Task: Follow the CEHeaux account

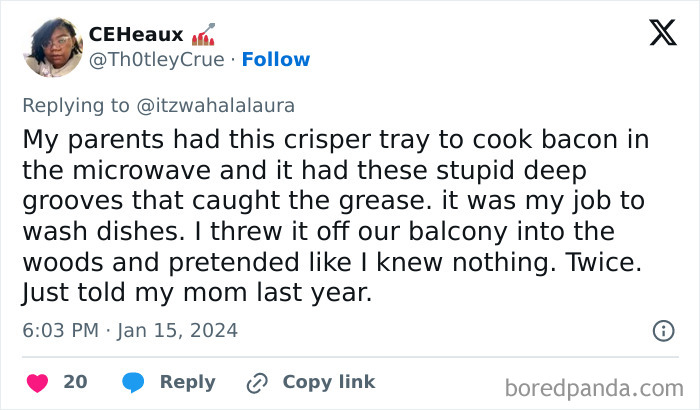Action: 276,59
